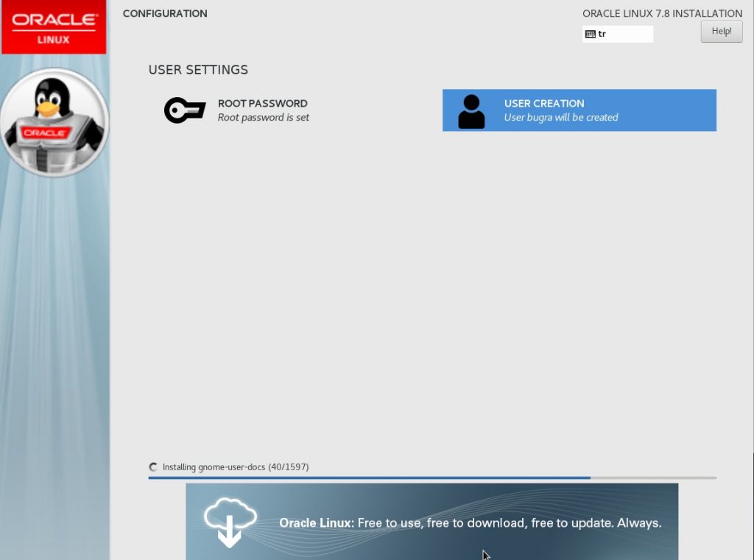
Task: Open the USER CREATION settings
Action: click(x=579, y=110)
